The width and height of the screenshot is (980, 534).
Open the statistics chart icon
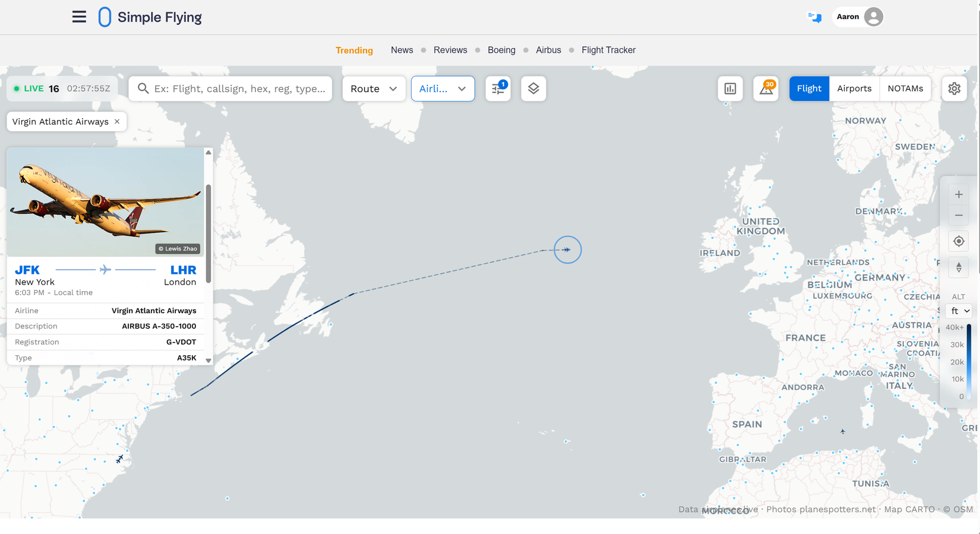coord(730,89)
